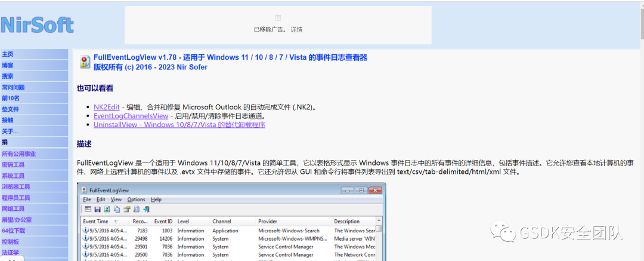Click the removed-ad placeholder icon

[x=278, y=18]
